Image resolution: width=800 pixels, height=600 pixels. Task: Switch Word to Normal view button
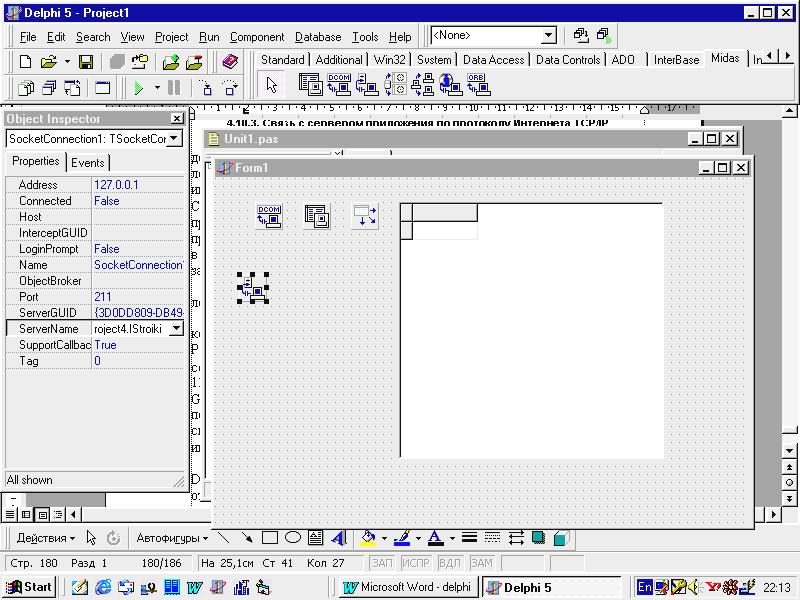[10, 514]
